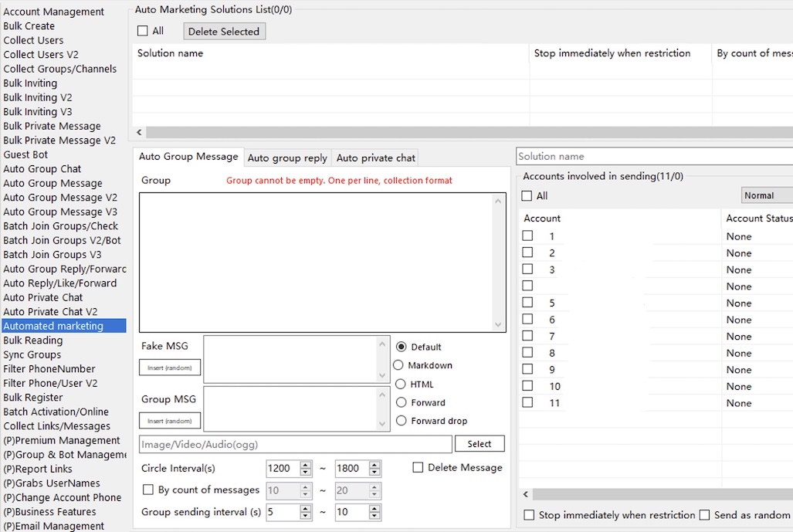Image resolution: width=793 pixels, height=532 pixels.
Task: Check All accounts involved in sending
Action: pos(527,195)
